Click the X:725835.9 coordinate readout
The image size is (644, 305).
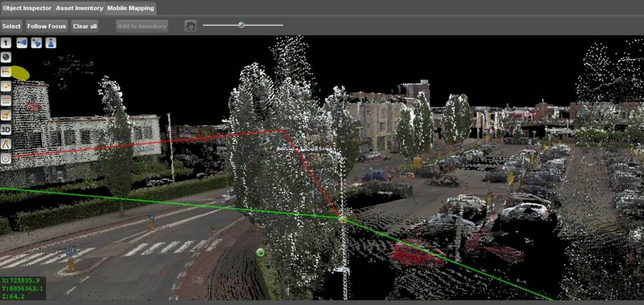point(21,281)
